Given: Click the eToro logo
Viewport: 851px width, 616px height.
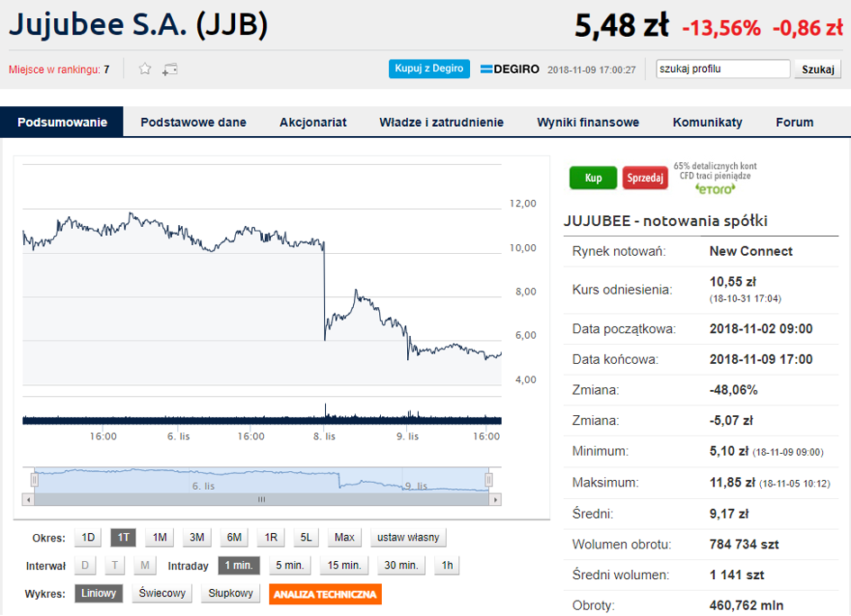Looking at the screenshot, I should click(715, 189).
